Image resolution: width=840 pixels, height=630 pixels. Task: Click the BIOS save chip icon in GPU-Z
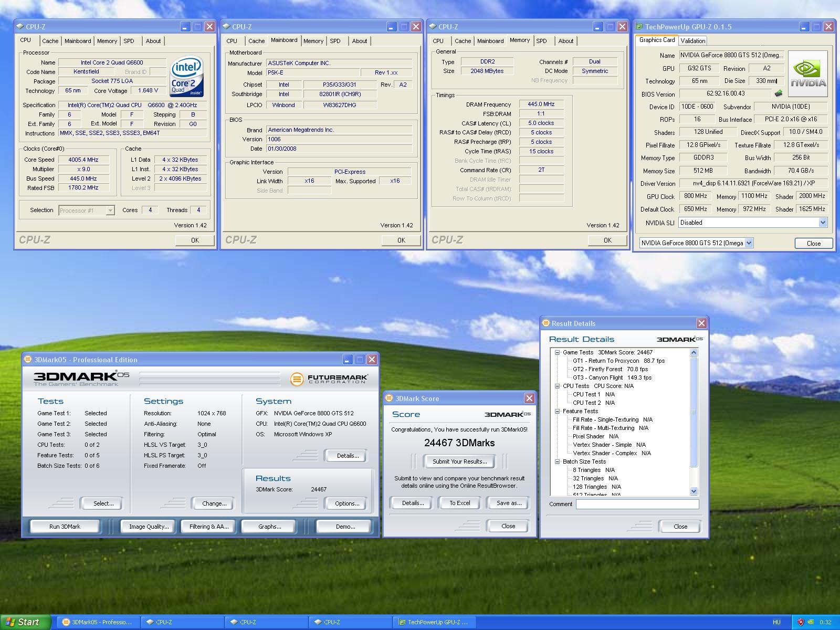click(x=779, y=93)
